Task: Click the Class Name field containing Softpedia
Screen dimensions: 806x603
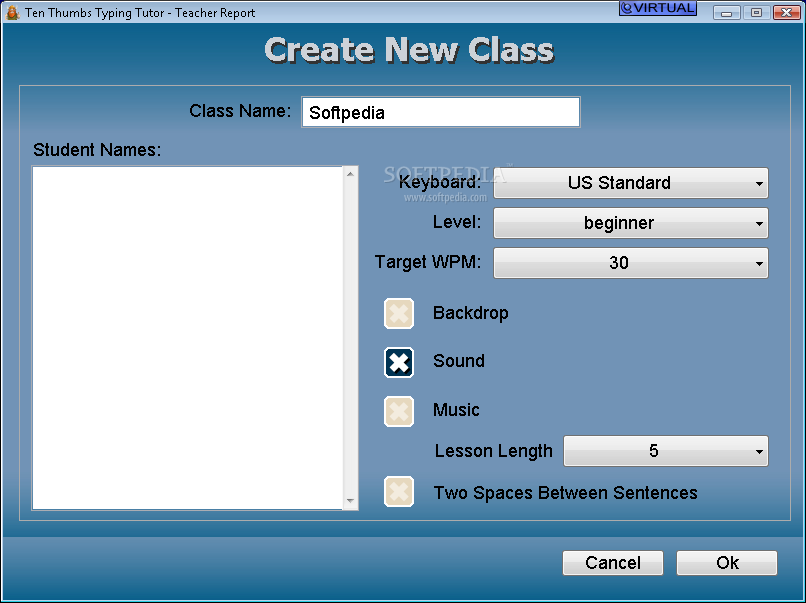Action: pyautogui.click(x=441, y=112)
